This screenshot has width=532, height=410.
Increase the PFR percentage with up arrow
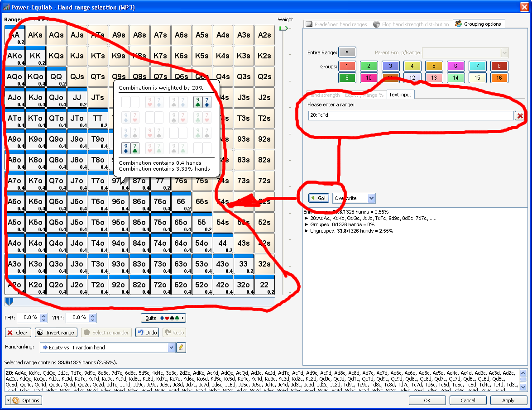coord(44,316)
